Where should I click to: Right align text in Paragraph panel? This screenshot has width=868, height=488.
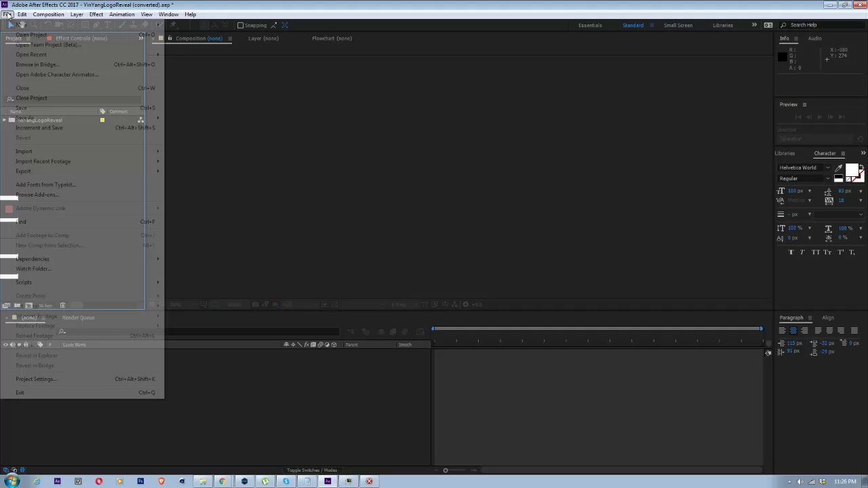(x=804, y=331)
